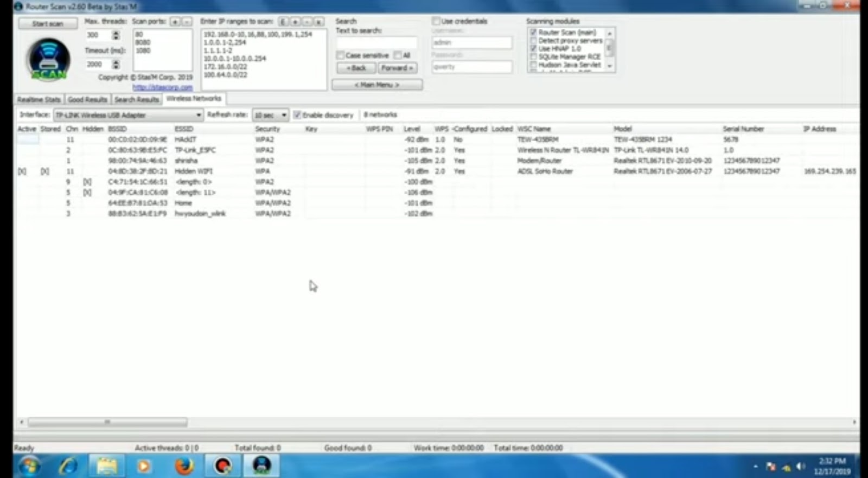The width and height of the screenshot is (868, 478).
Task: Open Windows Media Player in taskbar
Action: point(144,466)
